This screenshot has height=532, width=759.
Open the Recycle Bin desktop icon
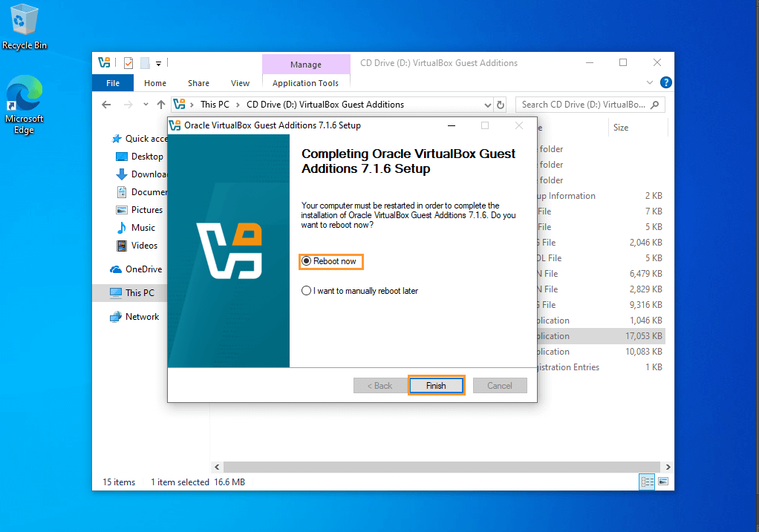[x=25, y=27]
